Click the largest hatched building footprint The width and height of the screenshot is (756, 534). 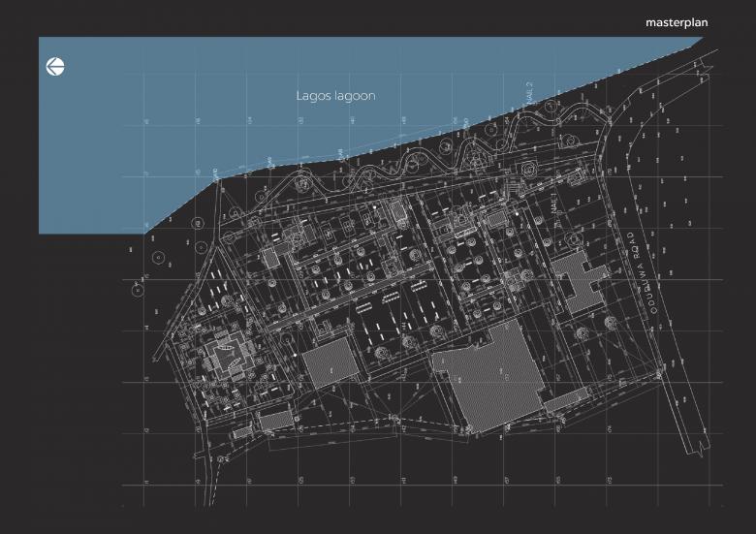point(496,379)
